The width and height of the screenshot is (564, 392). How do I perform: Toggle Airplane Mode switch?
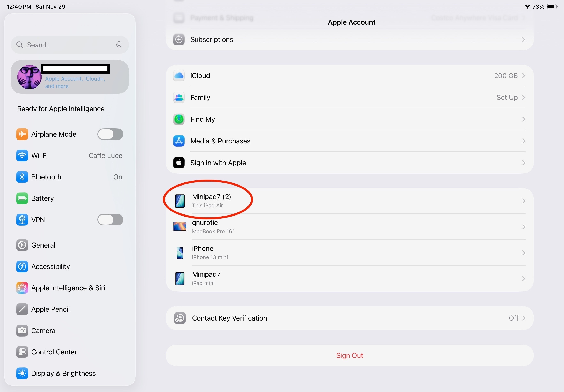(x=110, y=134)
